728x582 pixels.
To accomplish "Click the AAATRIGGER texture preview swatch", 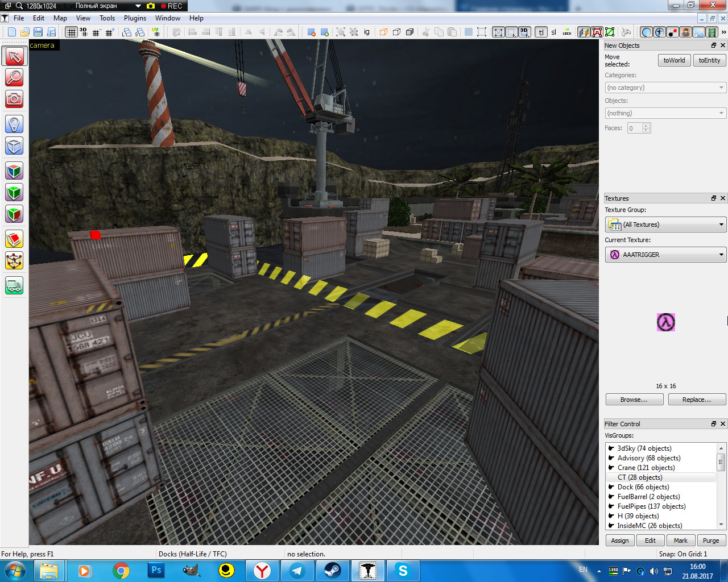I will [666, 322].
